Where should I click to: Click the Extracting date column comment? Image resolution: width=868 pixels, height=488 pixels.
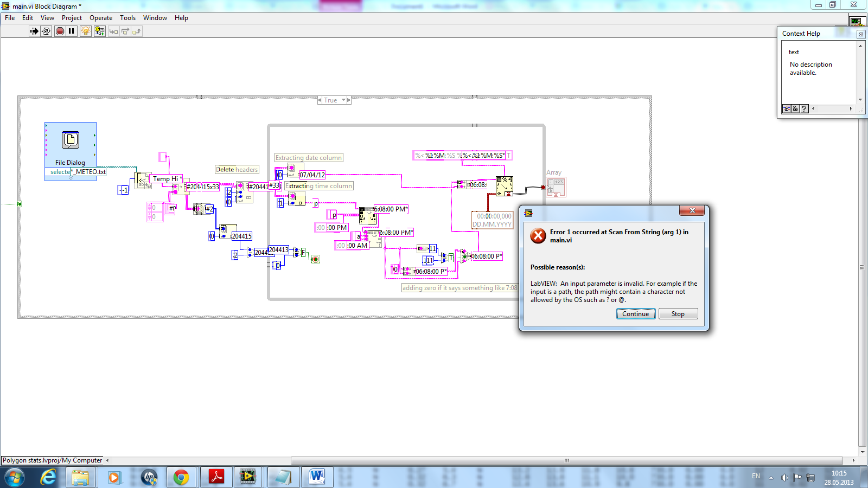309,158
